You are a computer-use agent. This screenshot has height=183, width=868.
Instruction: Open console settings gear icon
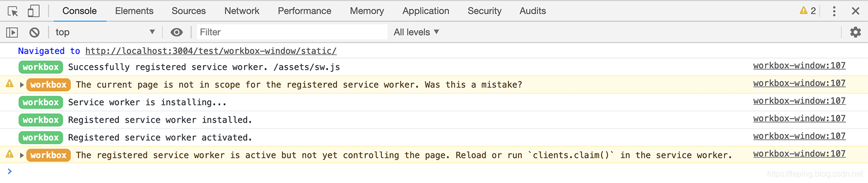pyautogui.click(x=855, y=32)
